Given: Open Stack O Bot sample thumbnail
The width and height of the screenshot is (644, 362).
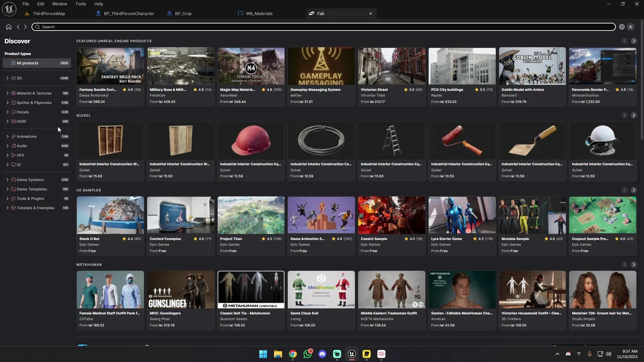Looking at the screenshot, I should (x=110, y=215).
